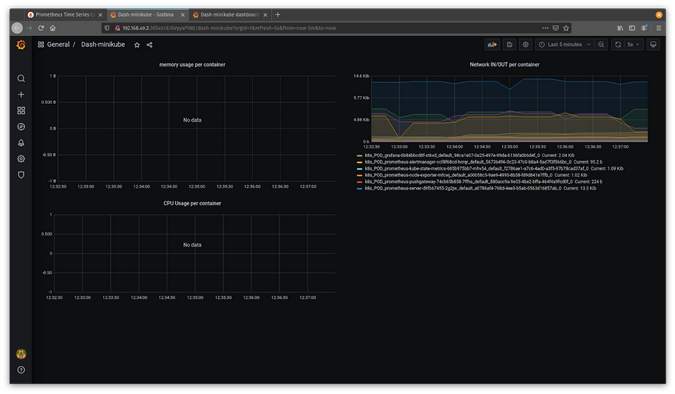This screenshot has height=394, width=675.
Task: Click the Network IN/OUT graph area
Action: click(x=510, y=109)
